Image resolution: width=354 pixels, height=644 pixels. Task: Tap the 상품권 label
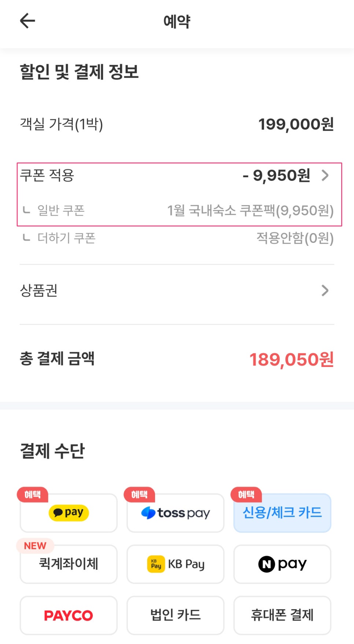(38, 291)
